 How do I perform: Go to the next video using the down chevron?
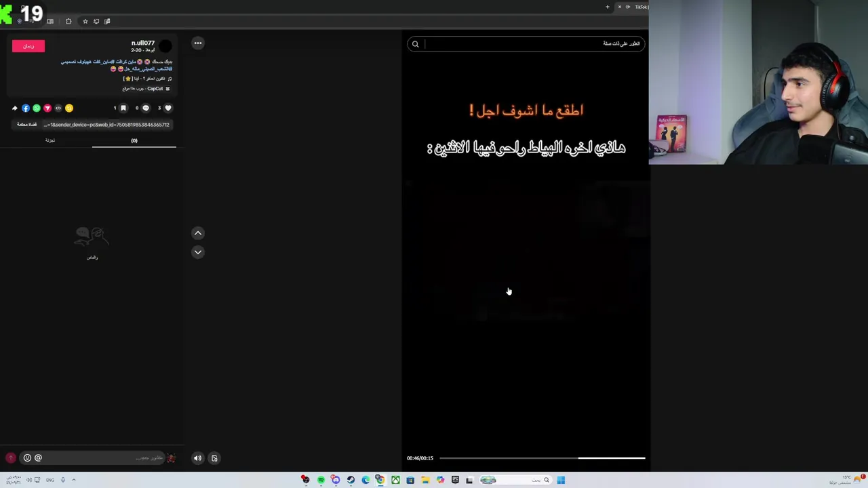198,252
